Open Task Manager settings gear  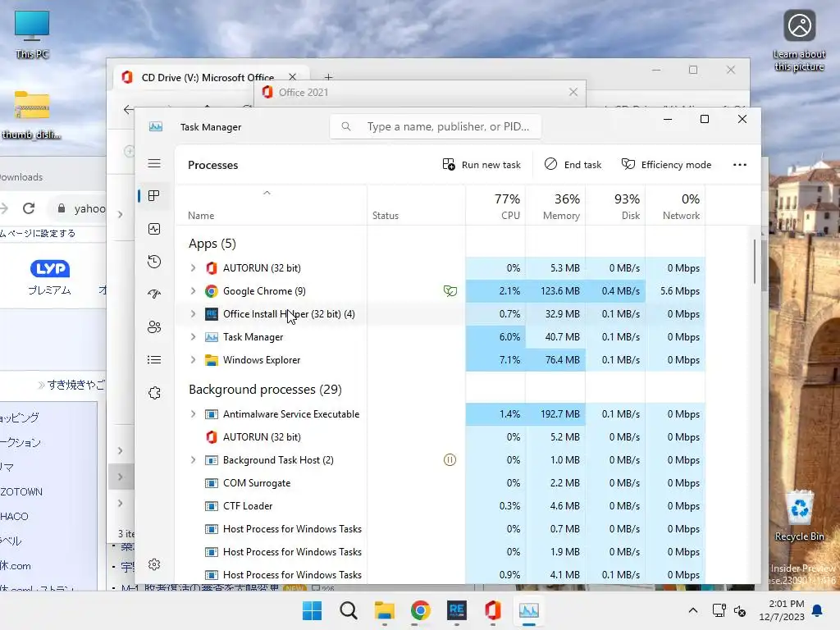click(154, 564)
